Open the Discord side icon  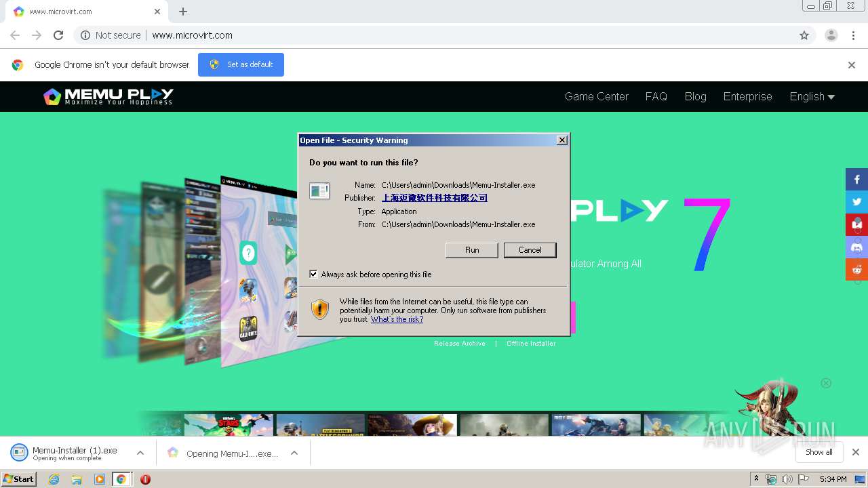(x=856, y=247)
